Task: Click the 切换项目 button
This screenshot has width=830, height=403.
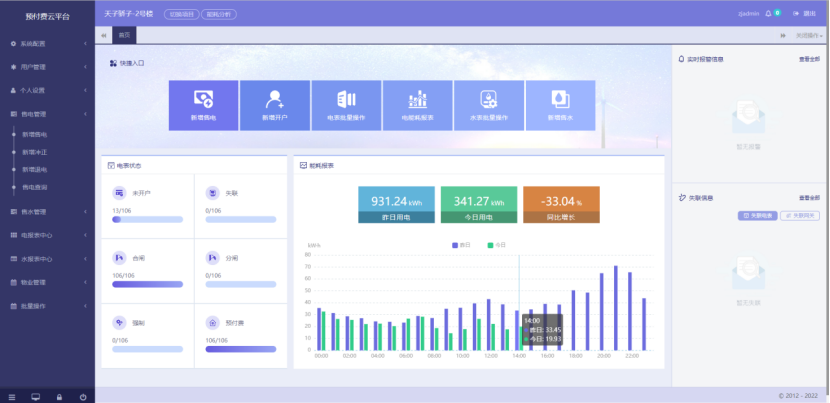Action: point(181,15)
